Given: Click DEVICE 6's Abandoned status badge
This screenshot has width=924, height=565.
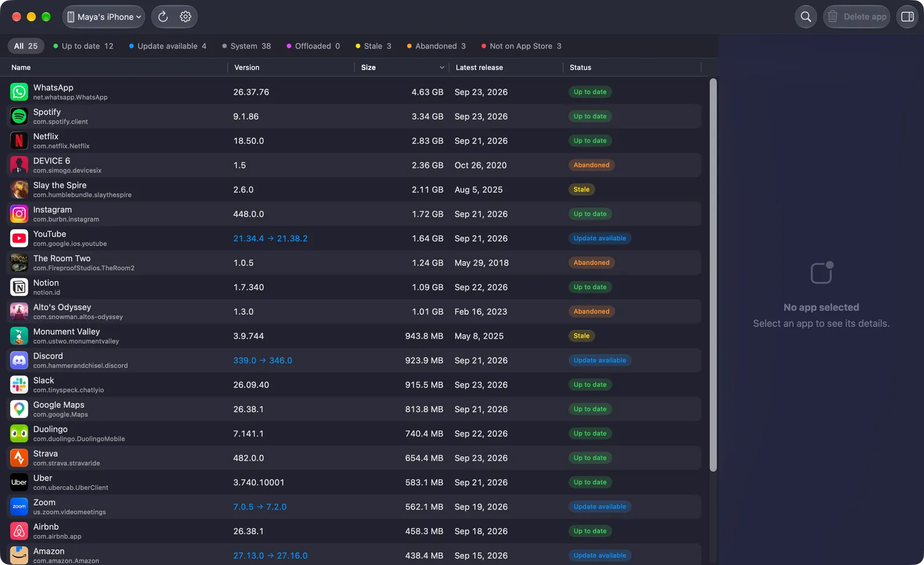Looking at the screenshot, I should coord(591,165).
